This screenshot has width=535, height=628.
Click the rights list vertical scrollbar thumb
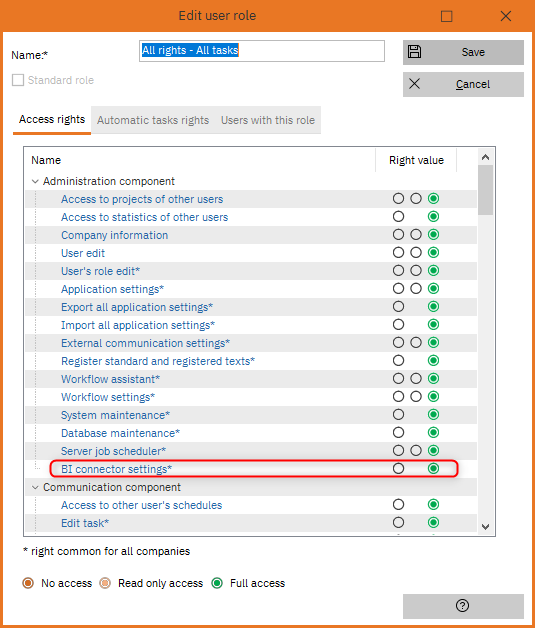tap(485, 191)
